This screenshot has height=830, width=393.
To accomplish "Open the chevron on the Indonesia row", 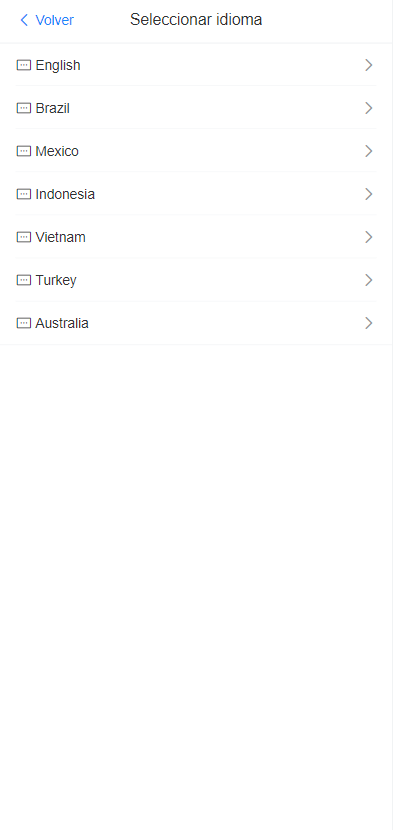I will pyautogui.click(x=369, y=194).
